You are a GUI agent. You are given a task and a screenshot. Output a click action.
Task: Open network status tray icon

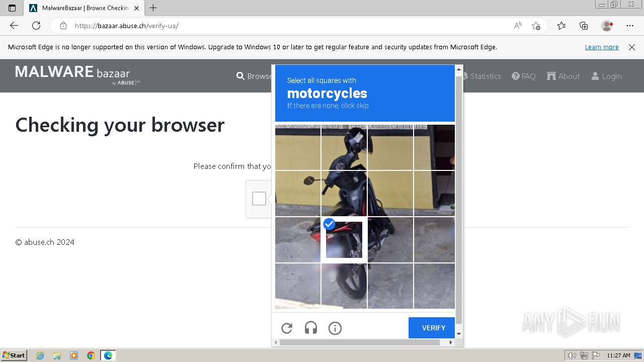[584, 355]
